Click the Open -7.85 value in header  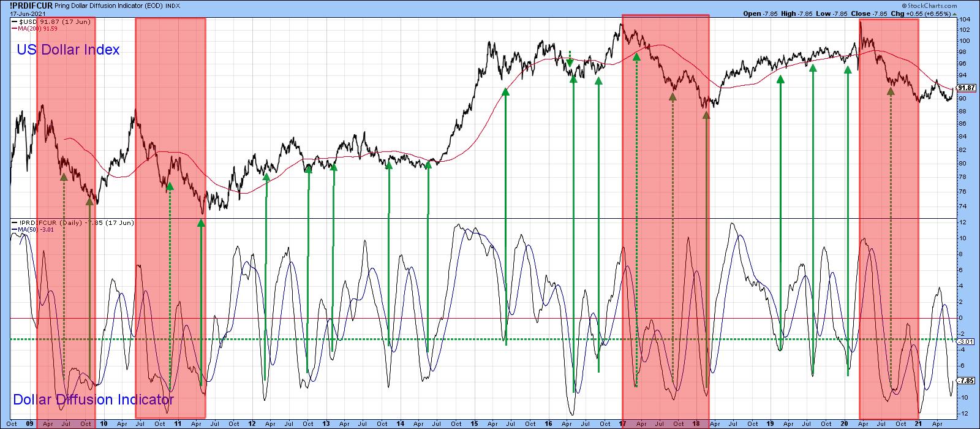point(760,13)
